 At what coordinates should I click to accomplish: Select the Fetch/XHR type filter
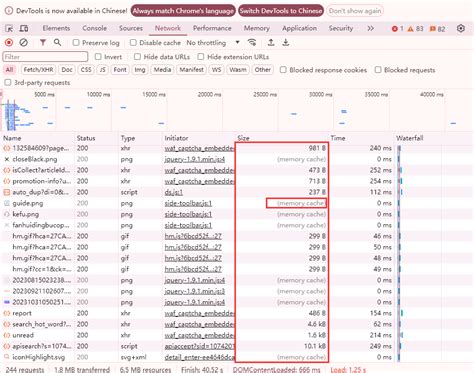[x=38, y=70]
